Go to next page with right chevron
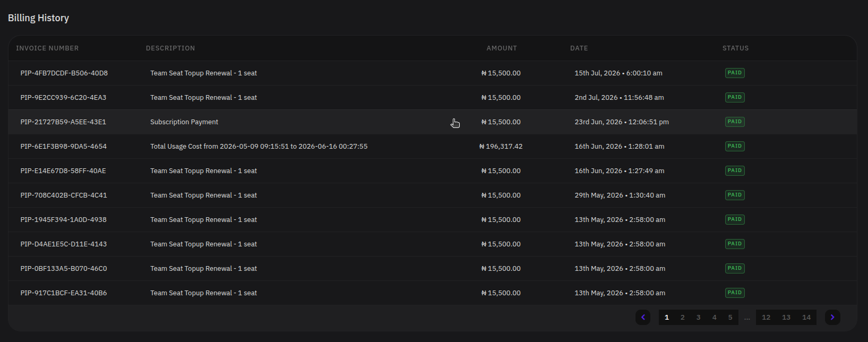This screenshot has width=868, height=342. [832, 317]
